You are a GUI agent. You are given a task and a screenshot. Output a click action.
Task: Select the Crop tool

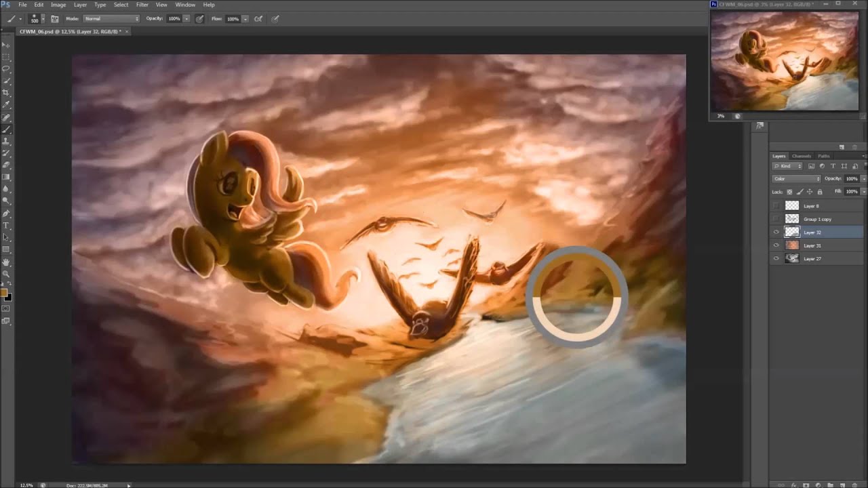pyautogui.click(x=6, y=92)
